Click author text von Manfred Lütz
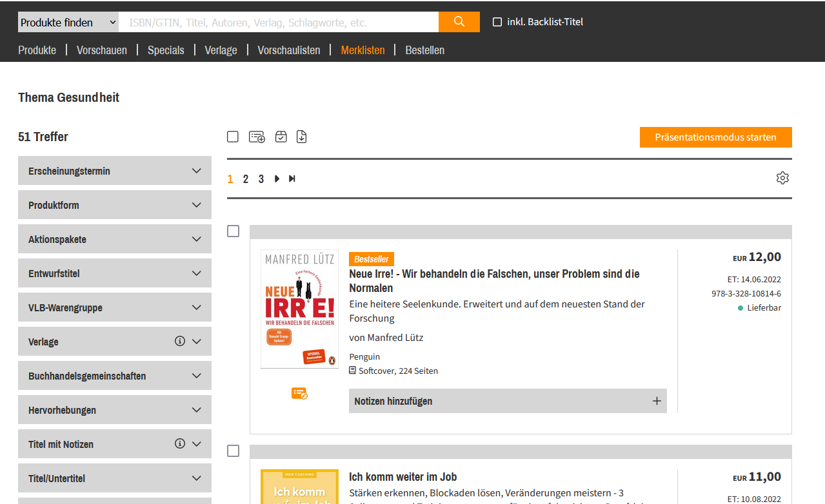 coord(386,337)
